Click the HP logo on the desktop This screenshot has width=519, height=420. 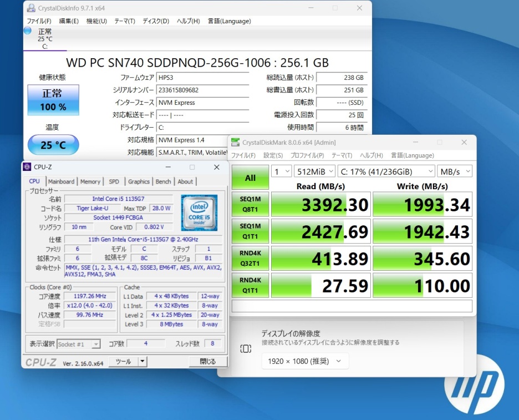point(474,384)
